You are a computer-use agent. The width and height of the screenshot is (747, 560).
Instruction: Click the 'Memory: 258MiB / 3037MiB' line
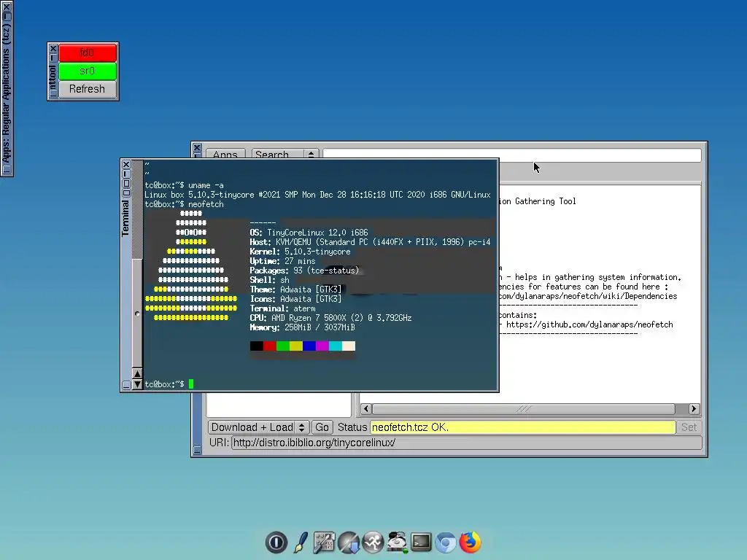click(303, 327)
